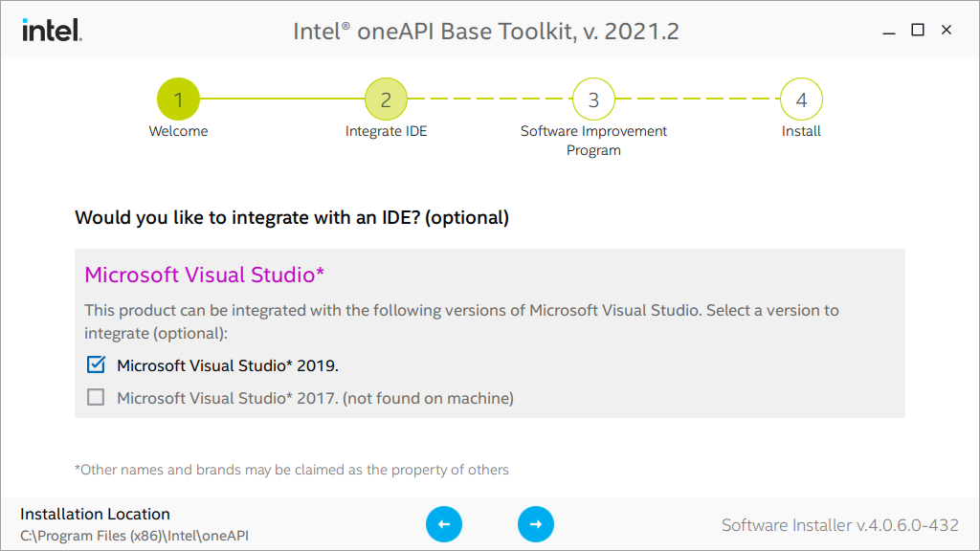Image resolution: width=980 pixels, height=551 pixels.
Task: Uncheck Microsoft Visual Studio 2019 checkbox
Action: (96, 364)
